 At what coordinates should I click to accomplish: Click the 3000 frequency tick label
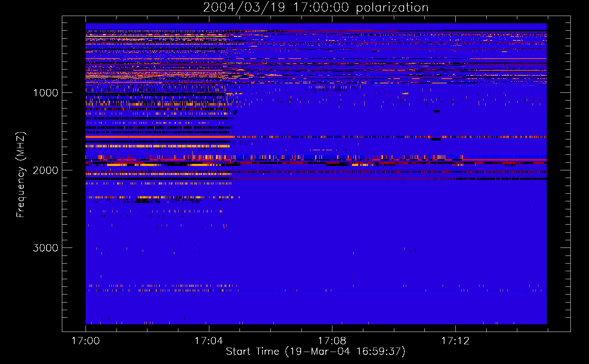pos(46,248)
